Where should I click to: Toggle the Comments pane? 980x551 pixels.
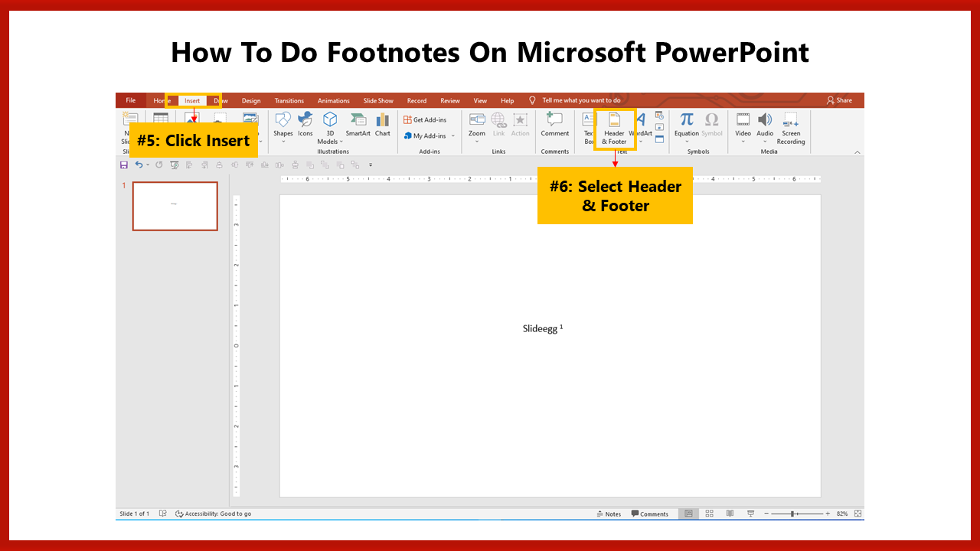click(650, 514)
